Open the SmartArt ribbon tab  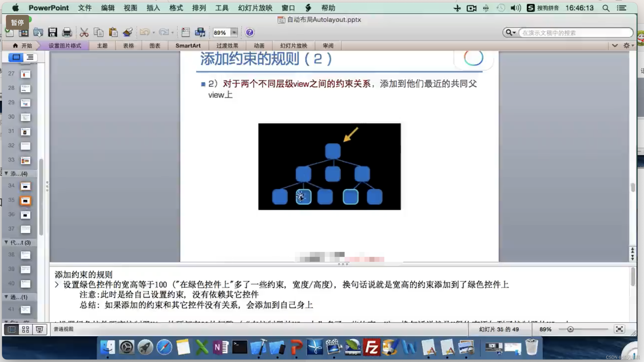(188, 46)
